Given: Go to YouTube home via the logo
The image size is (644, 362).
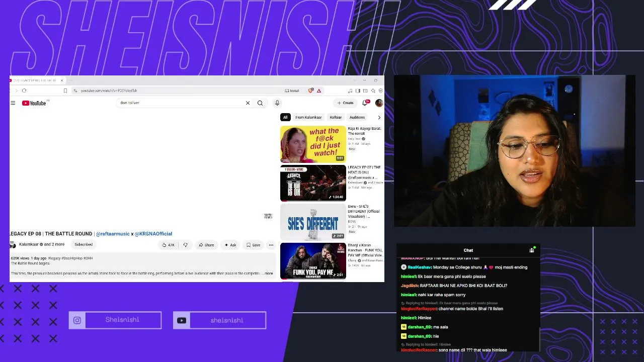Looking at the screenshot, I should pyautogui.click(x=34, y=103).
